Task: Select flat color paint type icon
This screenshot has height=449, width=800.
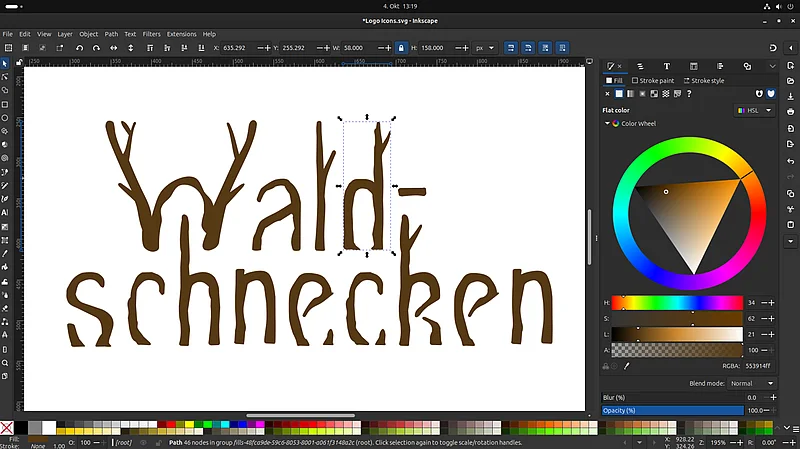Action: point(619,94)
